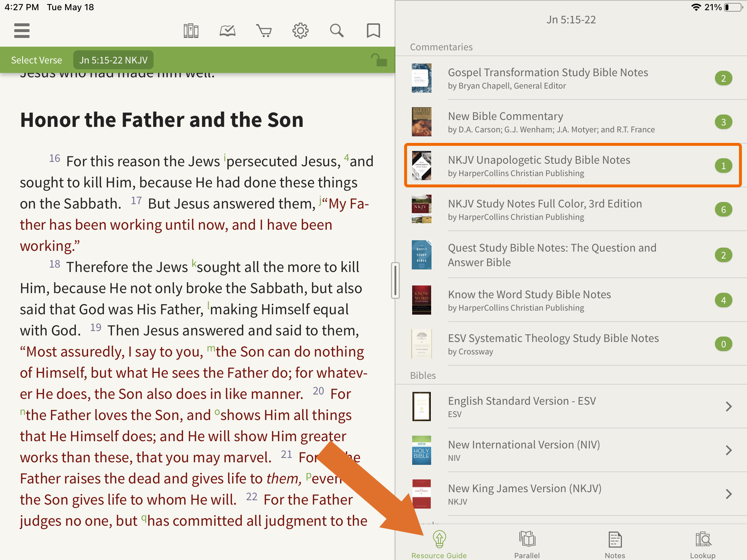Tap Select Verse button
The image size is (747, 560).
coord(36,60)
